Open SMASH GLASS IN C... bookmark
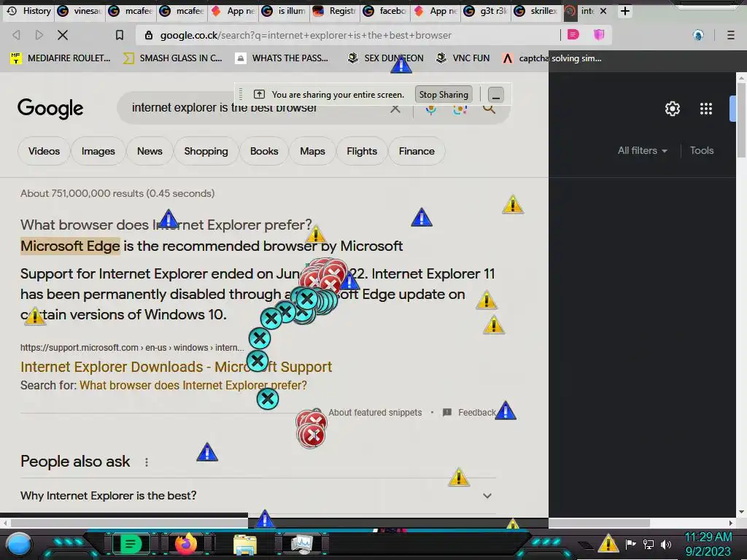747x560 pixels. (x=173, y=58)
